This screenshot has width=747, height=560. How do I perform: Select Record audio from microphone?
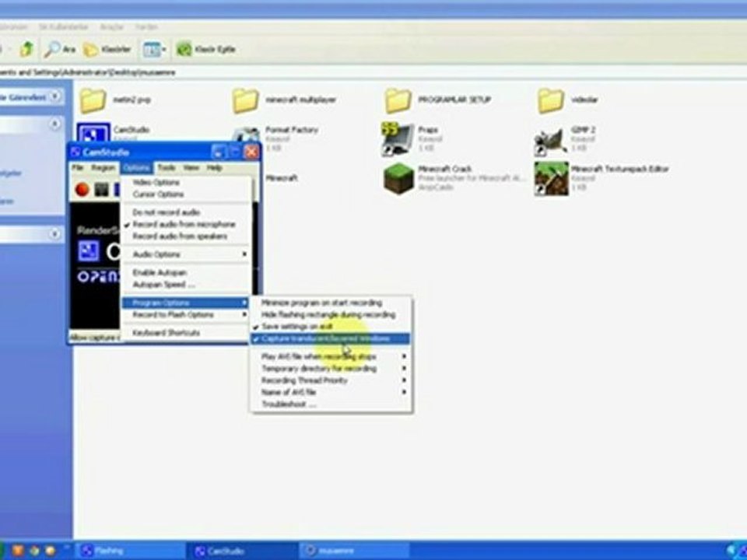point(186,224)
